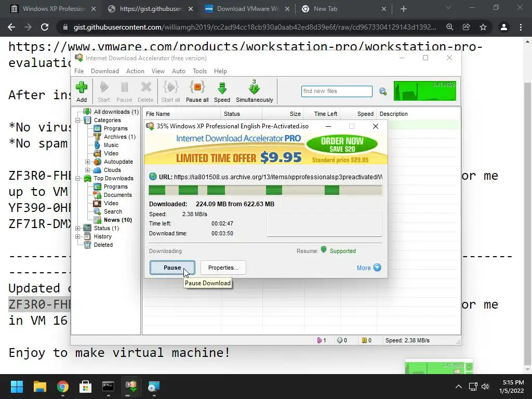Click the Size column header
The image size is (532, 399).
[283, 114]
